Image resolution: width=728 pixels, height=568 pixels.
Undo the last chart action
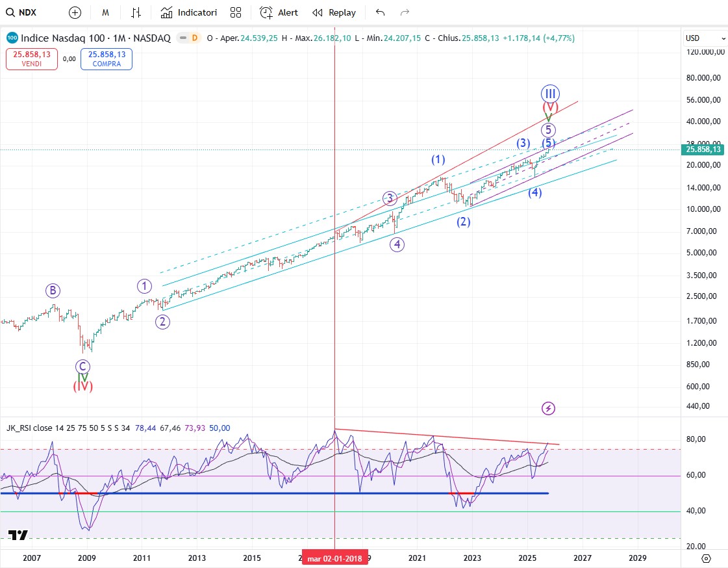click(x=380, y=12)
